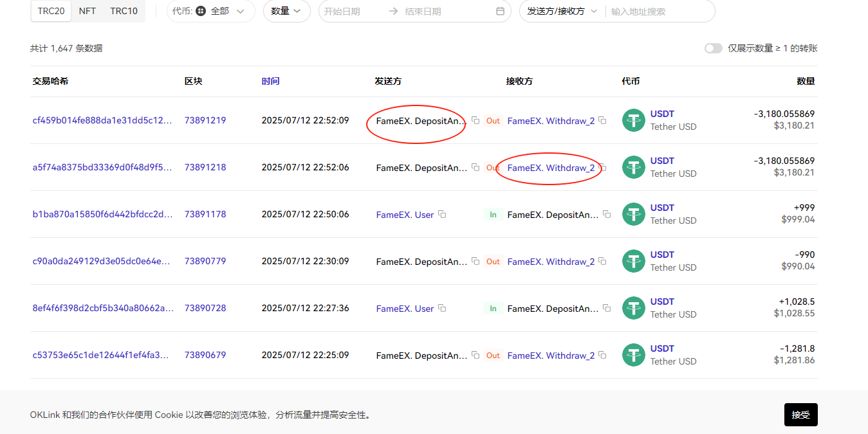Copy receiver address in block 73890728 row
This screenshot has height=434, width=868.
(607, 308)
